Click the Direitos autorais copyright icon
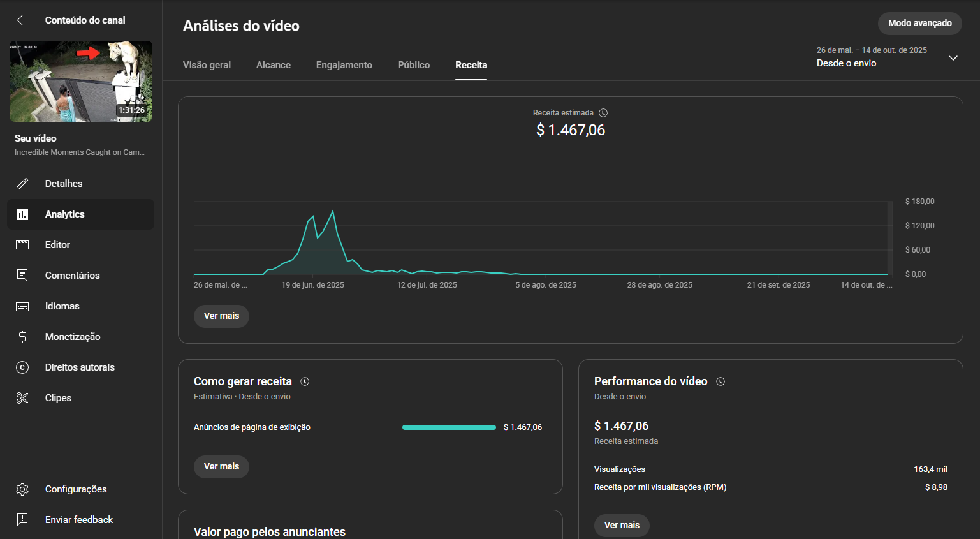Screen dimensions: 980x539 pyautogui.click(x=22, y=367)
